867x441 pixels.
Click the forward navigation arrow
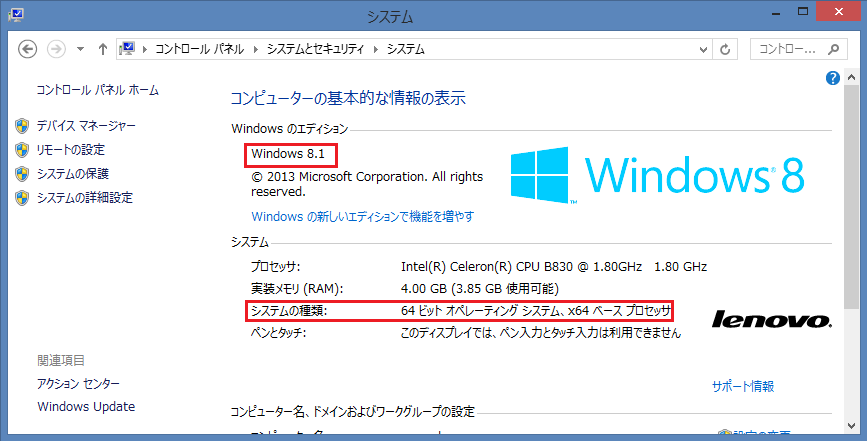[56, 49]
